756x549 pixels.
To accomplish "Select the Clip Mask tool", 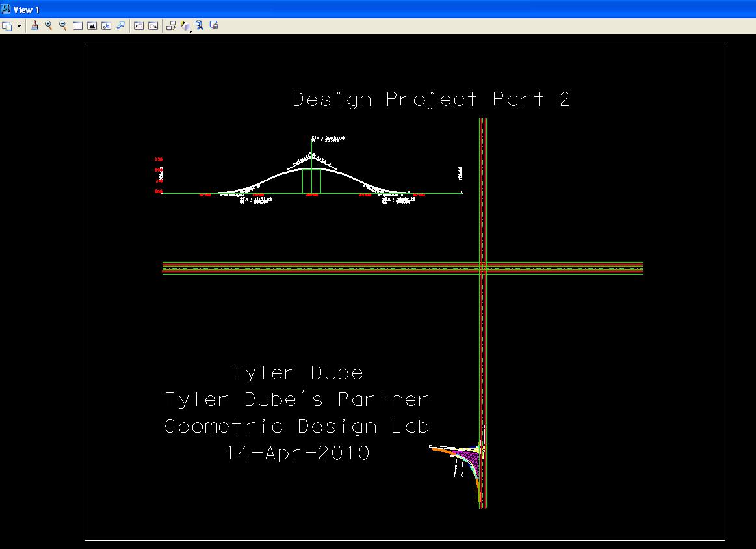I will pyautogui.click(x=214, y=26).
